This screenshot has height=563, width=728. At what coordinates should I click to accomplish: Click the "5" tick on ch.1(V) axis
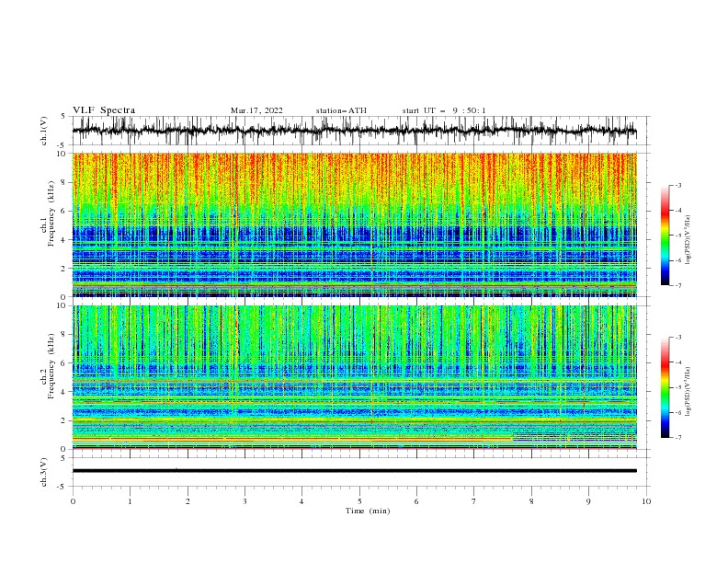[x=64, y=116]
